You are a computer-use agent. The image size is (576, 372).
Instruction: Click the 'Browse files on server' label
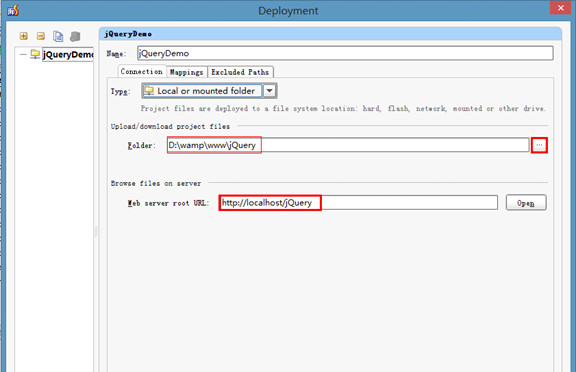(156, 183)
